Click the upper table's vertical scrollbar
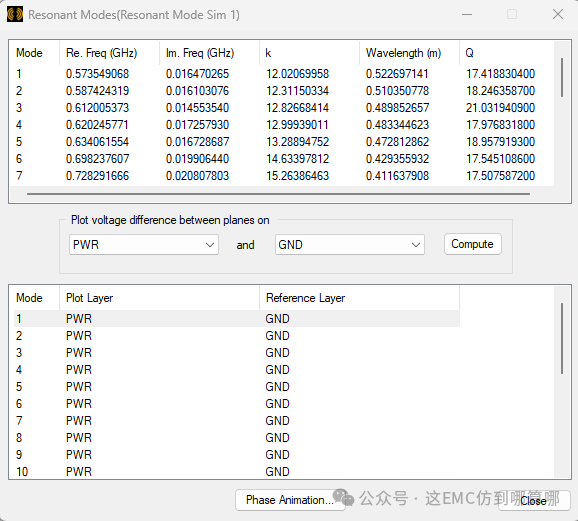This screenshot has width=578, height=521. click(562, 77)
